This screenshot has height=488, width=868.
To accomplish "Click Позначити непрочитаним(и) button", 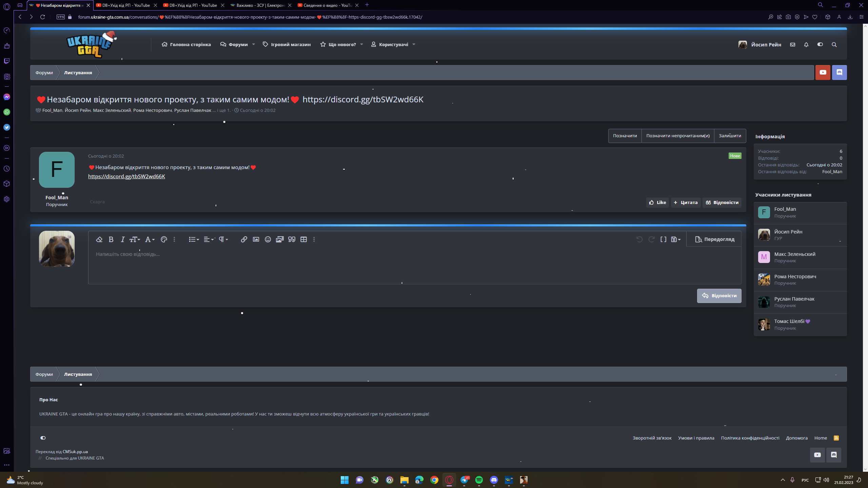I will [x=678, y=136].
